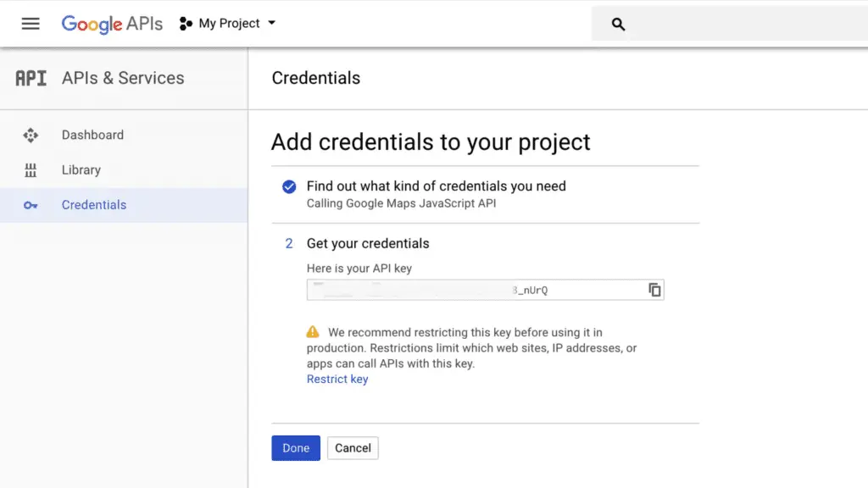Click 'Add credentials to your project' heading
The height and width of the screenshot is (488, 868).
click(431, 142)
